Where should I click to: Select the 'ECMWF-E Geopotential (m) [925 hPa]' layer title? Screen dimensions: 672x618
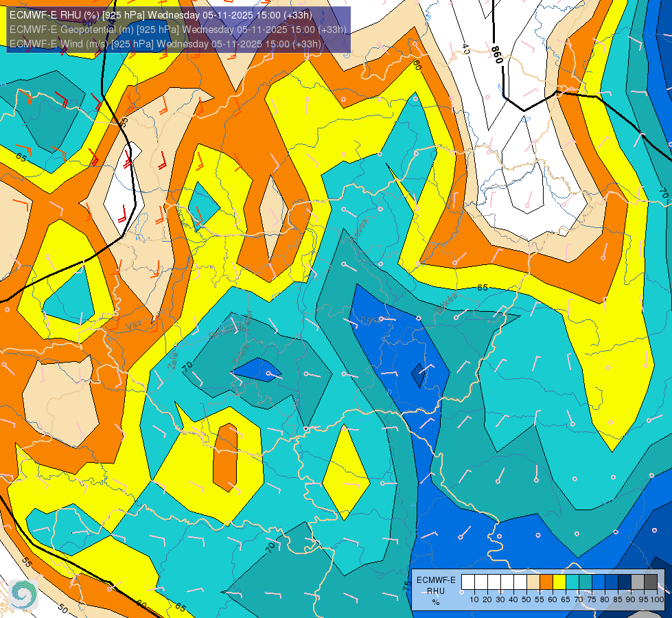click(x=94, y=30)
